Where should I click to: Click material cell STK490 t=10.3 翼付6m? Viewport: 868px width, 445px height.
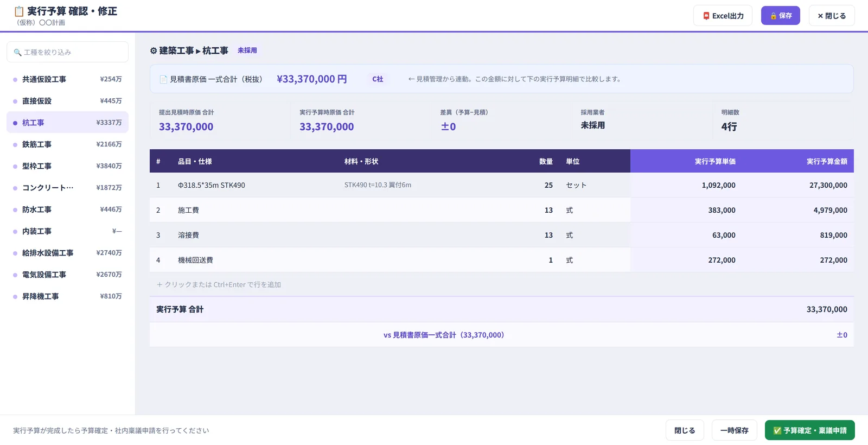point(378,185)
